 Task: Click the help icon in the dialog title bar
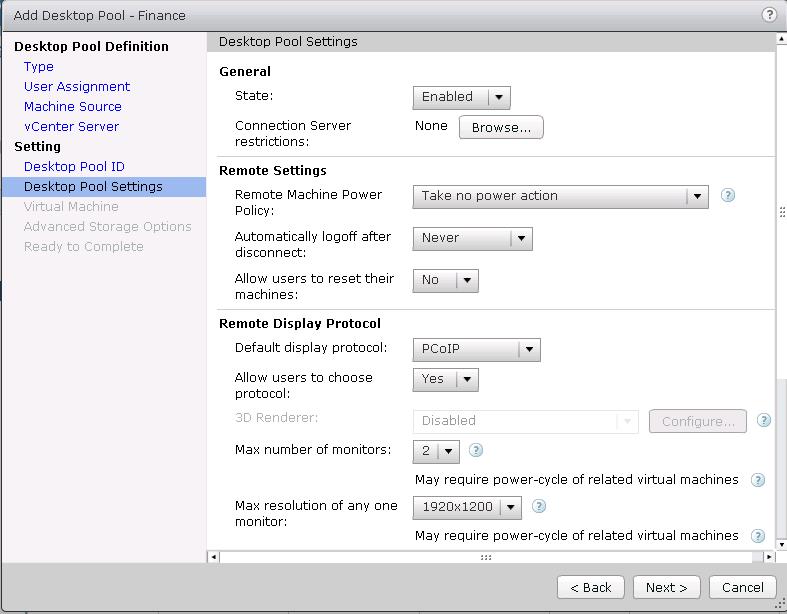pos(769,15)
